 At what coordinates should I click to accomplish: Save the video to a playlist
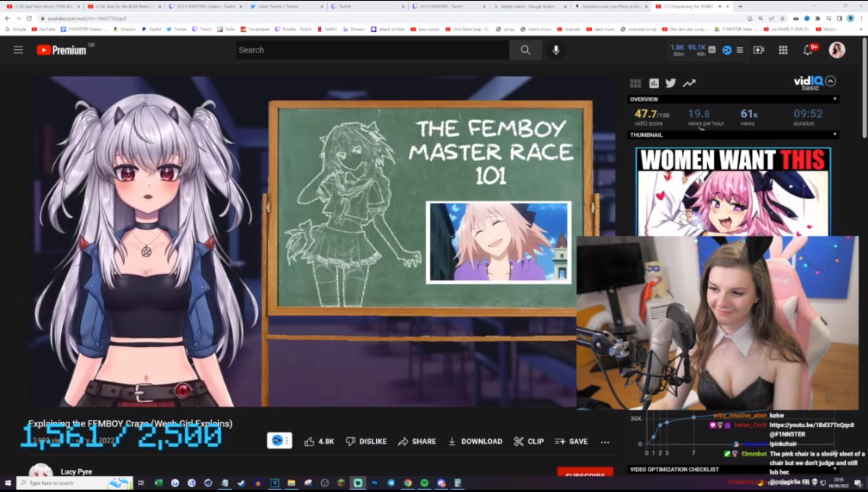[x=571, y=441]
